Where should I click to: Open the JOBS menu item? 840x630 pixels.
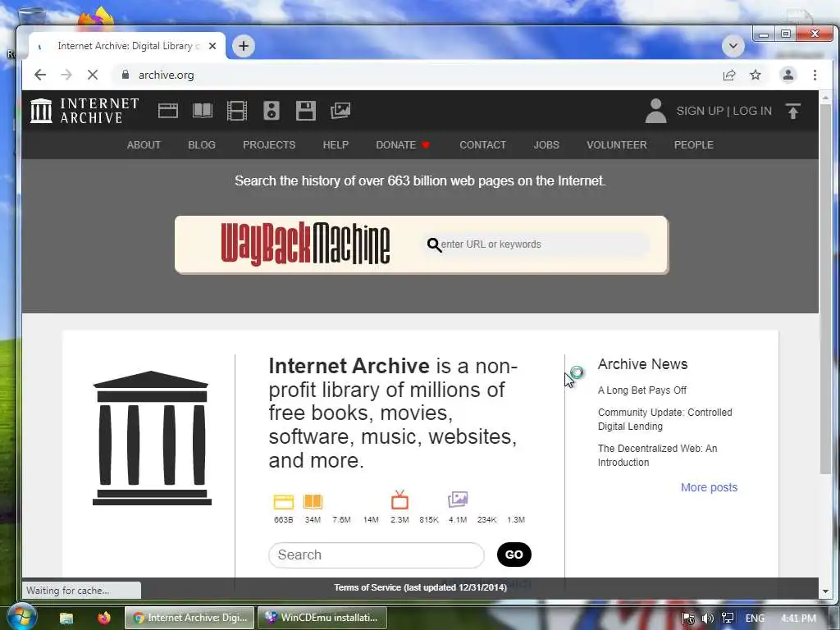(546, 144)
